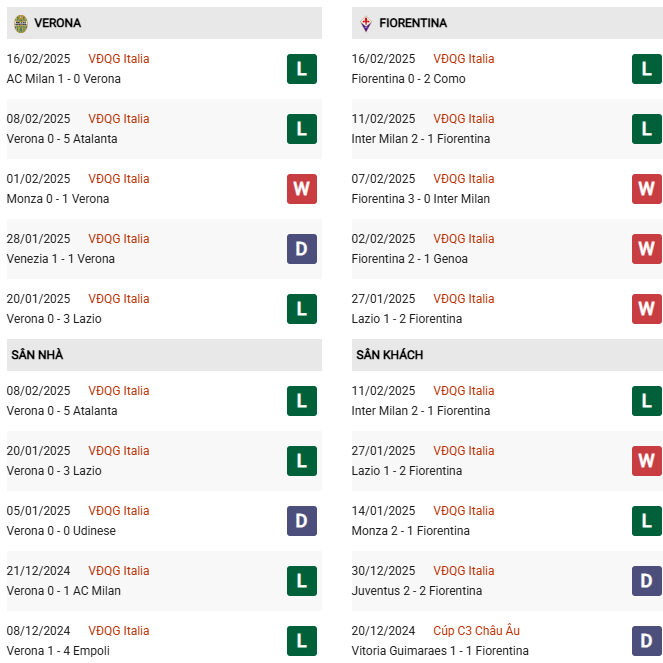Click the D badge for Verona 0-0 Udinese
The height and width of the screenshot is (663, 663).
301,521
